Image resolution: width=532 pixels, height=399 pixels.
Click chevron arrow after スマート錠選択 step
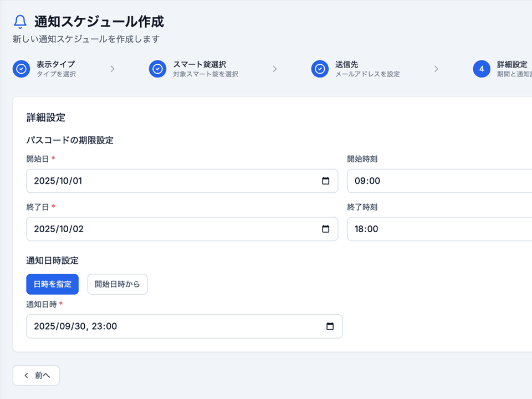pos(274,69)
